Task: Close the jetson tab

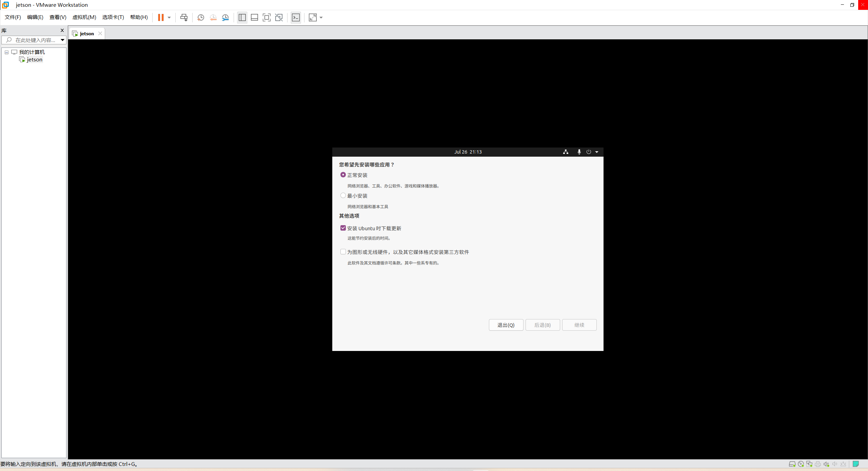Action: coord(100,33)
